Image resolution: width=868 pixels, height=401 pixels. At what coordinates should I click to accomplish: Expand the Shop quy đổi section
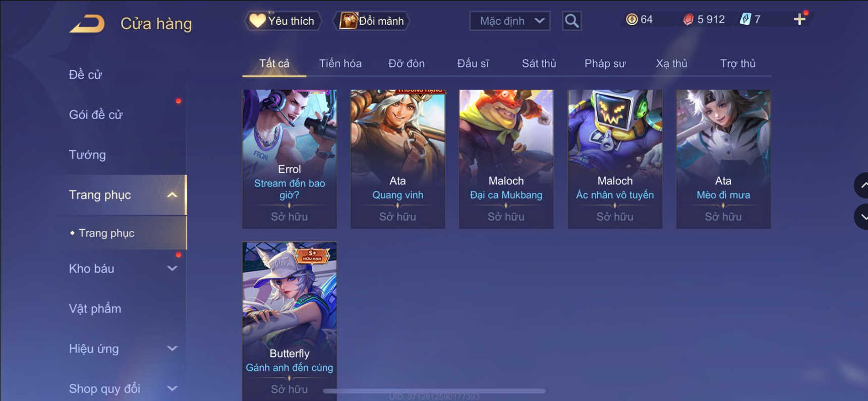point(172,388)
